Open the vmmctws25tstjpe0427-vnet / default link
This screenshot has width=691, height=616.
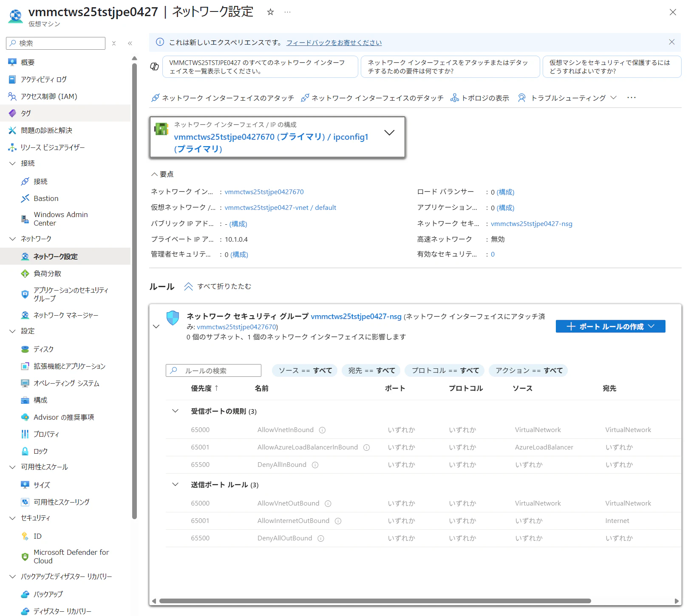coord(280,208)
